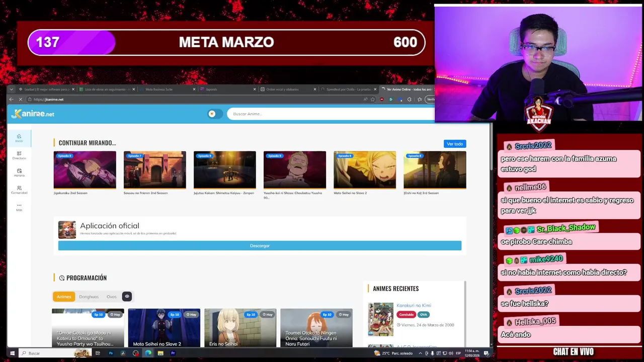Stop loading the page button
The height and width of the screenshot is (362, 644).
tap(21, 100)
